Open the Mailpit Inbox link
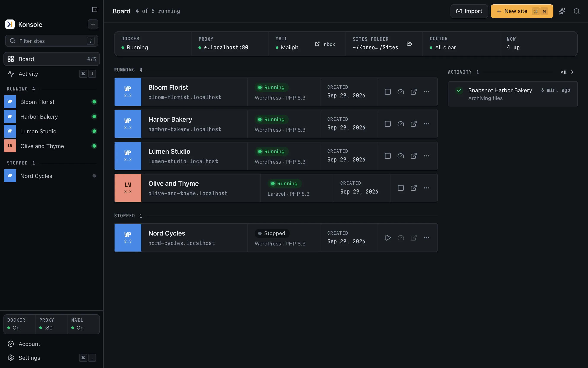588x368 pixels. click(x=325, y=44)
